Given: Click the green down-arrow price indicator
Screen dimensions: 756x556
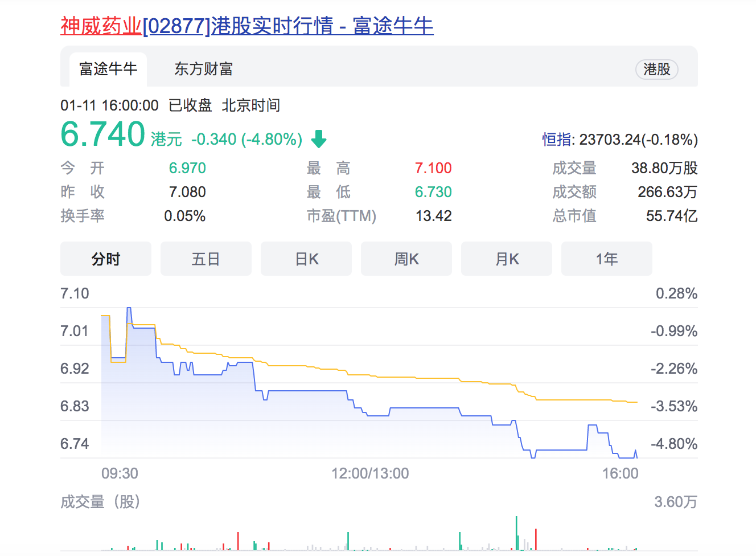Looking at the screenshot, I should click(x=319, y=139).
